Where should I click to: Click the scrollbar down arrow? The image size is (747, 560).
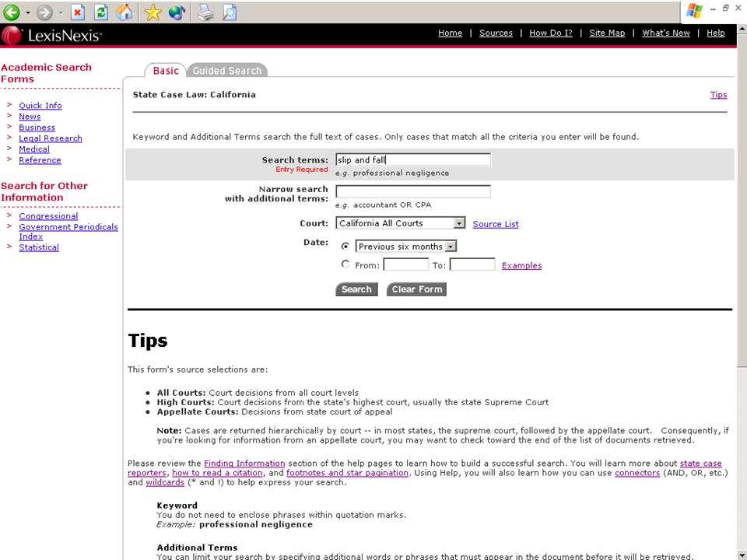pos(742,555)
